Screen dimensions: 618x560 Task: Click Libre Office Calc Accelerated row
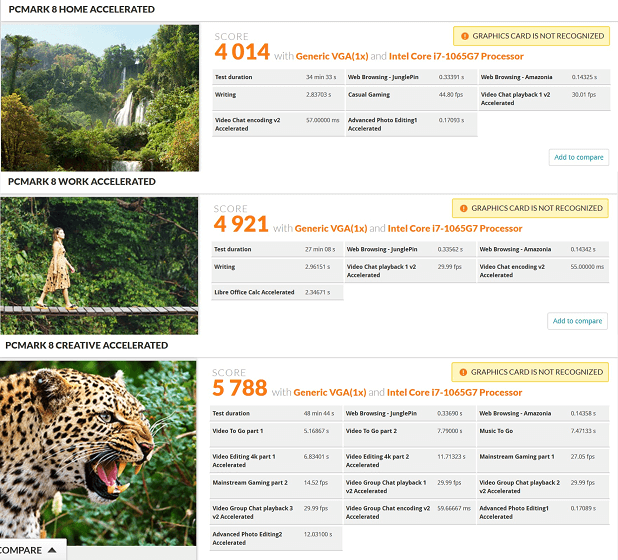coord(277,292)
